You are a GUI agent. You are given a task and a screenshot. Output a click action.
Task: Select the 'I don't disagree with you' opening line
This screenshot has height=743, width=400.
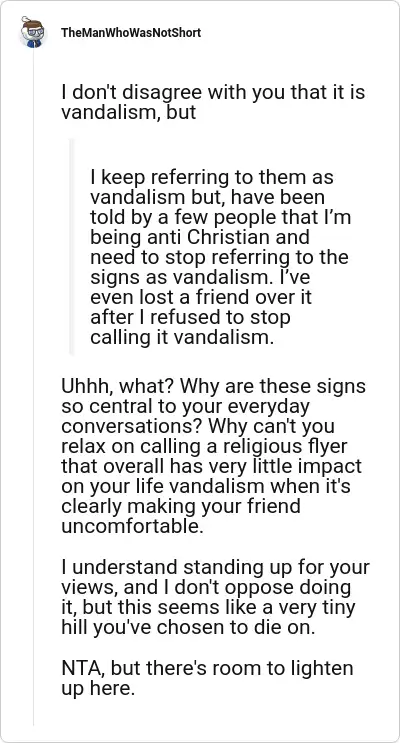click(213, 91)
